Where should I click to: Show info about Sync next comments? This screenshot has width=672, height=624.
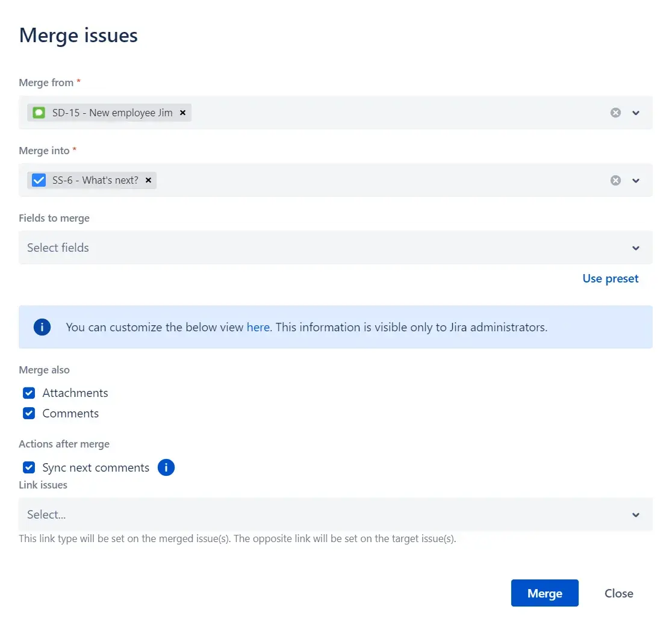click(x=166, y=468)
